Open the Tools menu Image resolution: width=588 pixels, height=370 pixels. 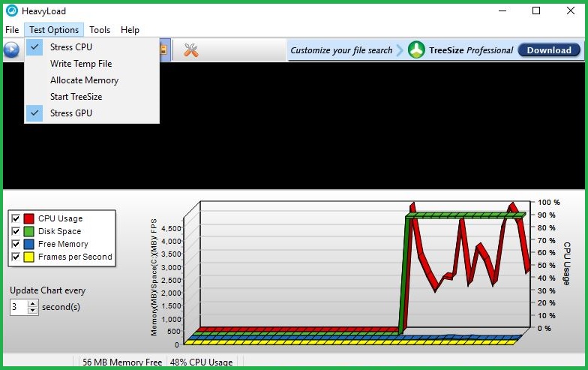point(100,30)
